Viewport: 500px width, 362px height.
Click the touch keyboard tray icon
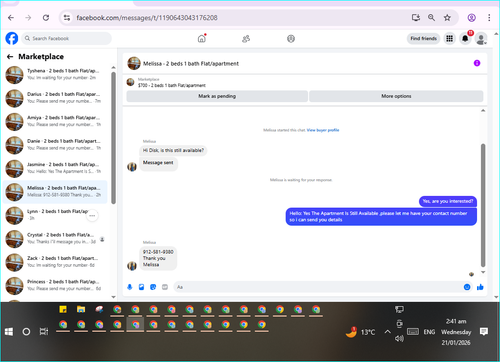pos(413,332)
